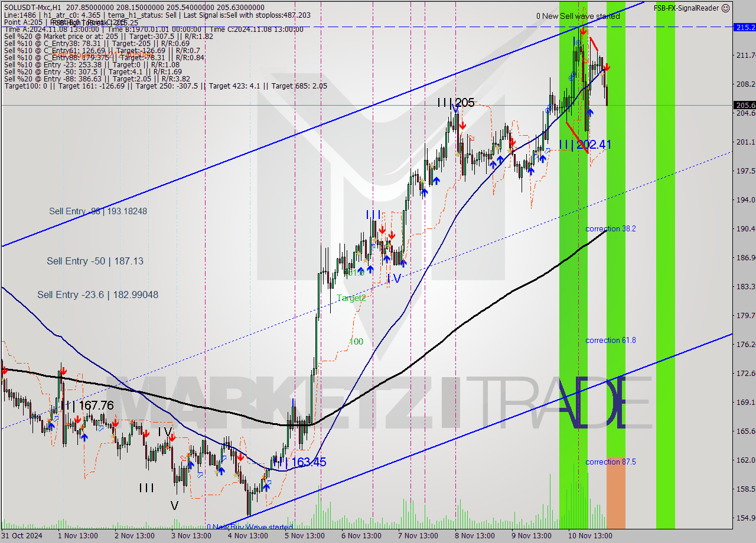
Task: Click the 162.0 price axis value
Action: tap(745, 460)
